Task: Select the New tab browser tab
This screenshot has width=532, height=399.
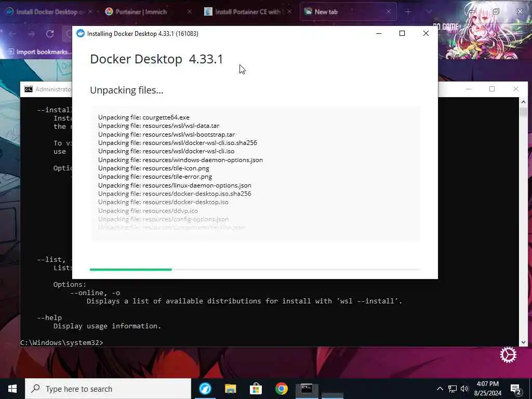Action: (x=348, y=11)
